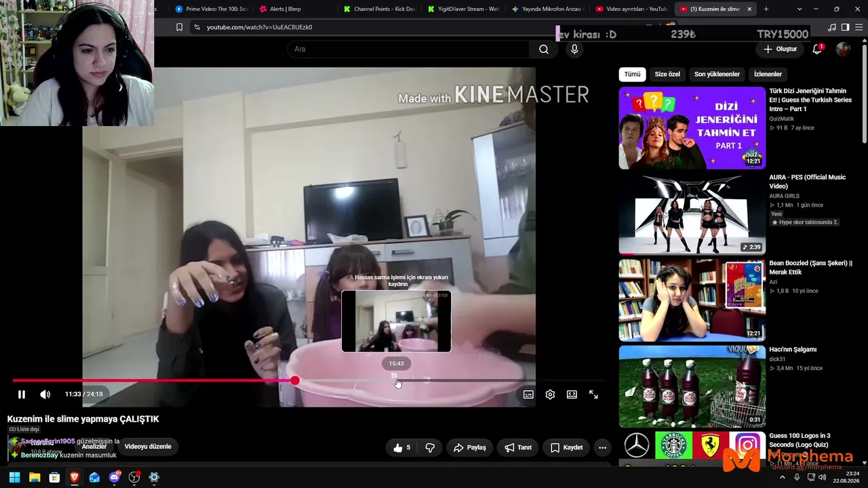Image resolution: width=868 pixels, height=488 pixels.
Task: Close the Kuzenim ile slime tab
Action: point(749,9)
